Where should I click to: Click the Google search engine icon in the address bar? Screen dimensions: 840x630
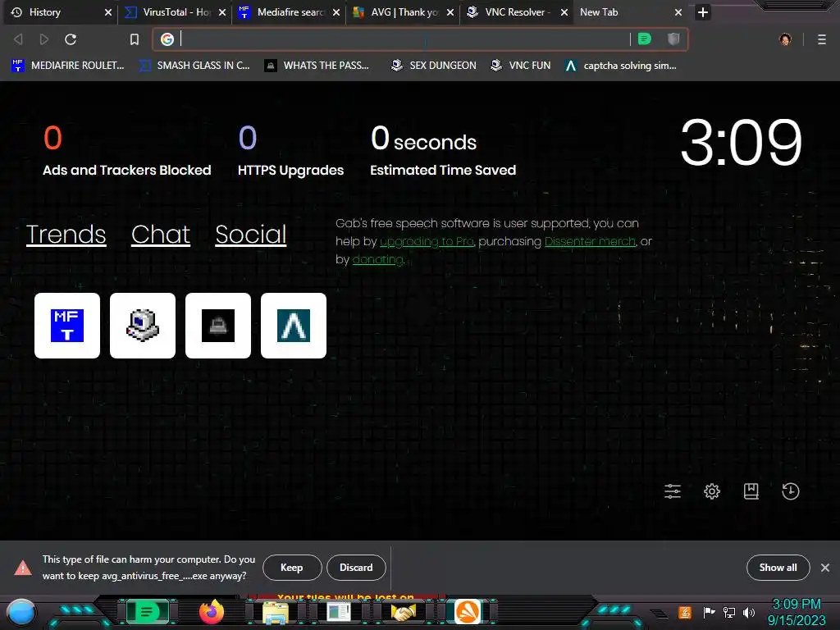[167, 39]
